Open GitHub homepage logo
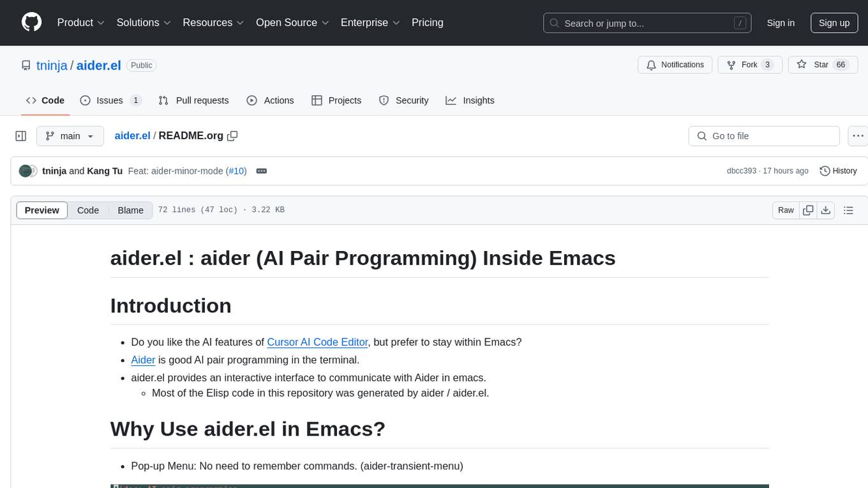868x488 pixels. (x=31, y=22)
